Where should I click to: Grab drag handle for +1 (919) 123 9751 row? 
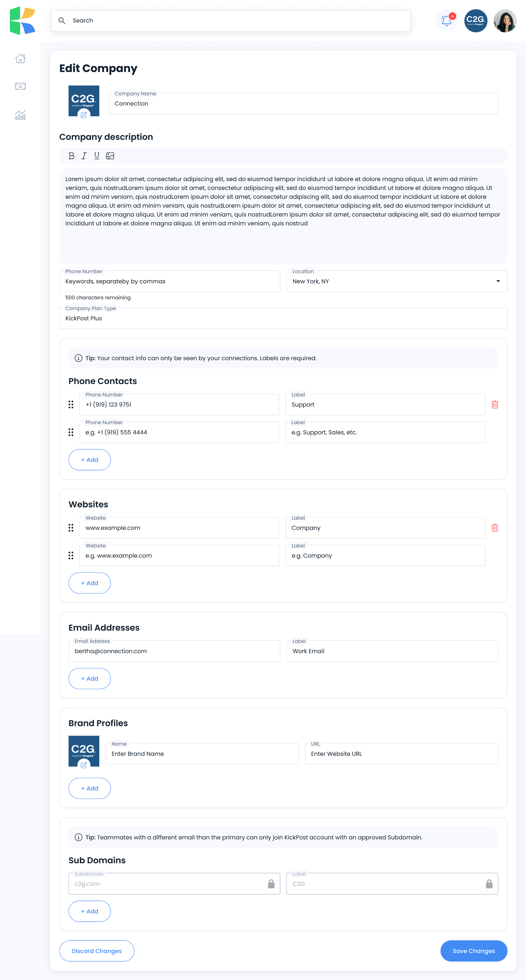tap(71, 404)
